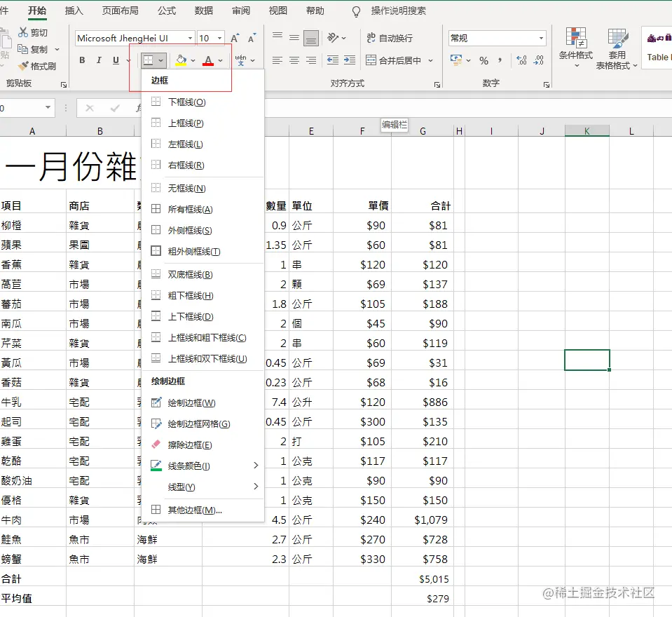Toggle Underline formatting

click(116, 60)
